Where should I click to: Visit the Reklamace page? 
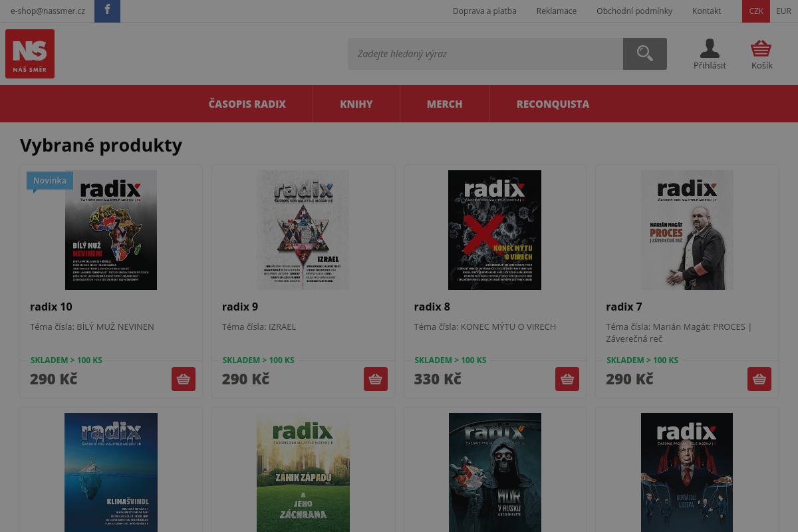(x=557, y=11)
